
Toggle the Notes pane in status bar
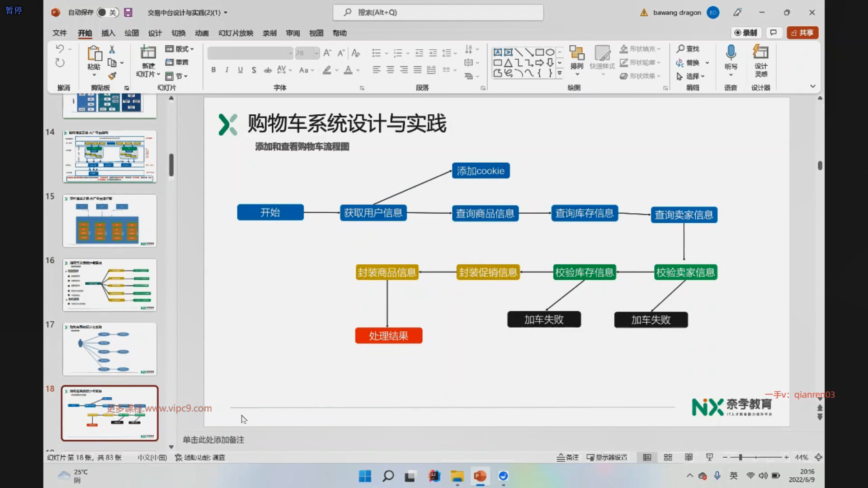click(568, 457)
